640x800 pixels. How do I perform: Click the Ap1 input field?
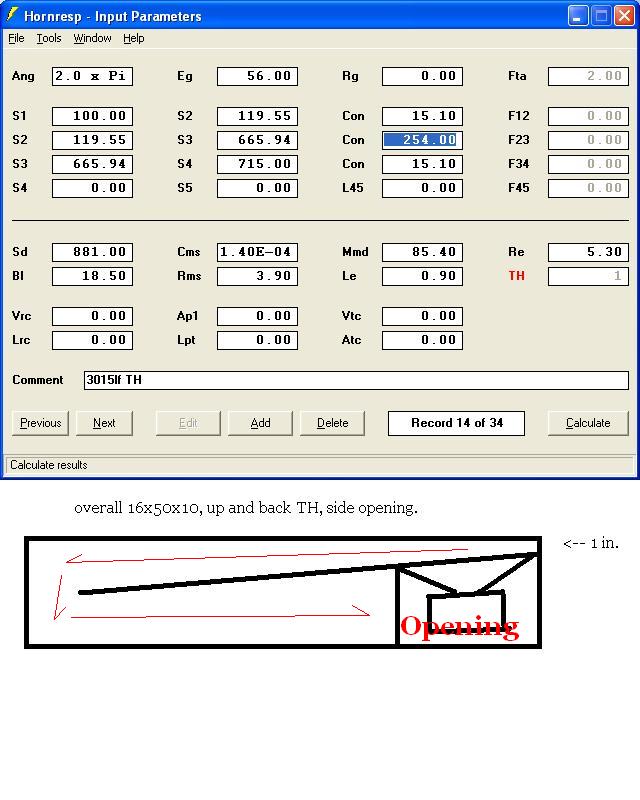(257, 316)
